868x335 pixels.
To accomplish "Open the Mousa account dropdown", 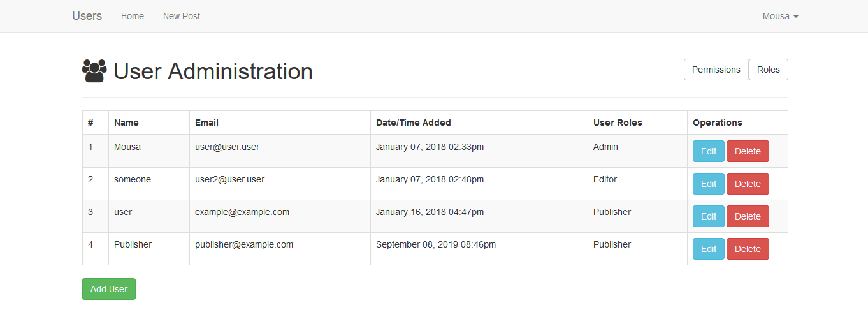I will 780,16.
